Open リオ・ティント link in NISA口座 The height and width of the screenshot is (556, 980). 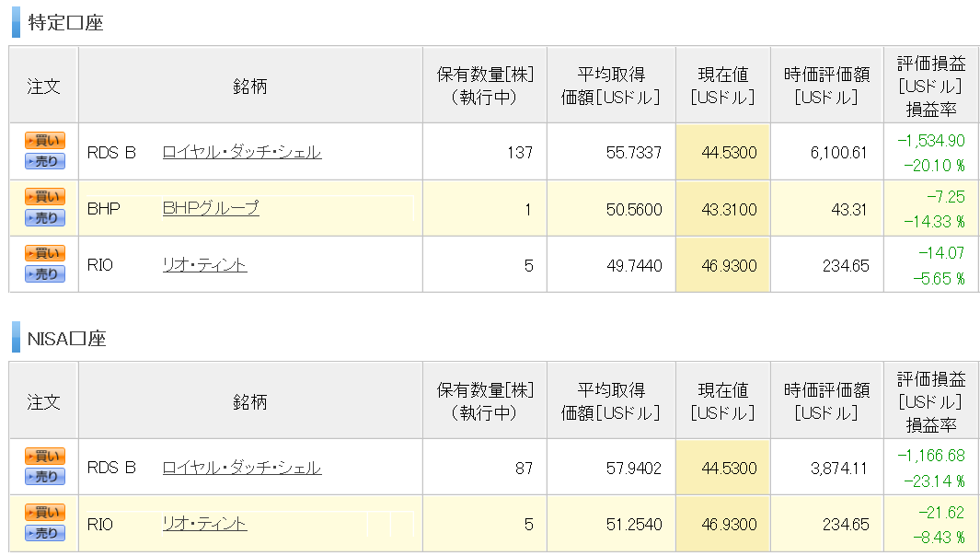point(204,524)
